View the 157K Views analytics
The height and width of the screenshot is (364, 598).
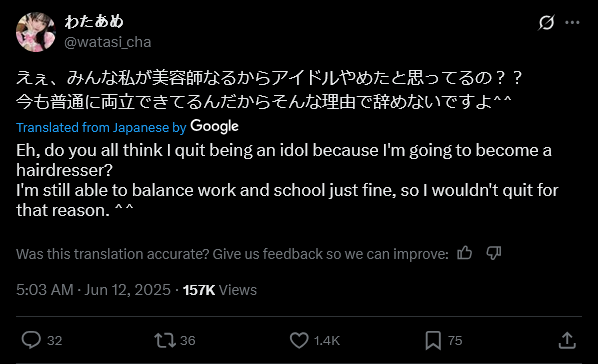coord(220,290)
